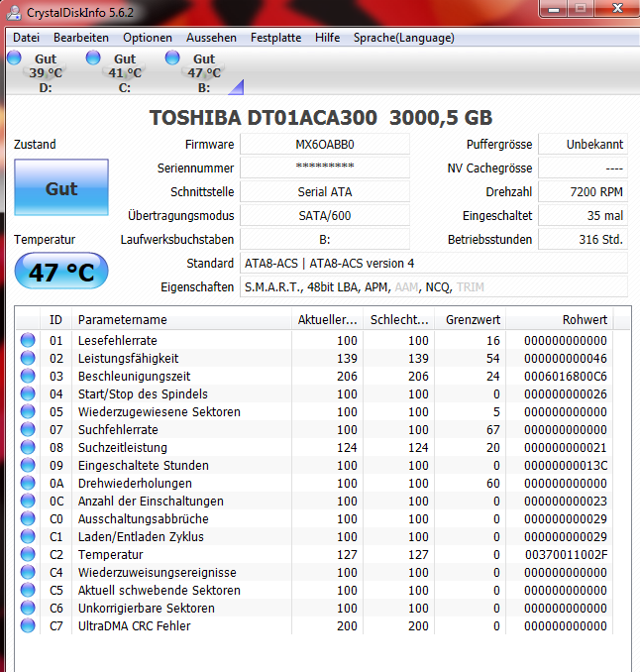Click the Schlecht column header

pyautogui.click(x=399, y=320)
